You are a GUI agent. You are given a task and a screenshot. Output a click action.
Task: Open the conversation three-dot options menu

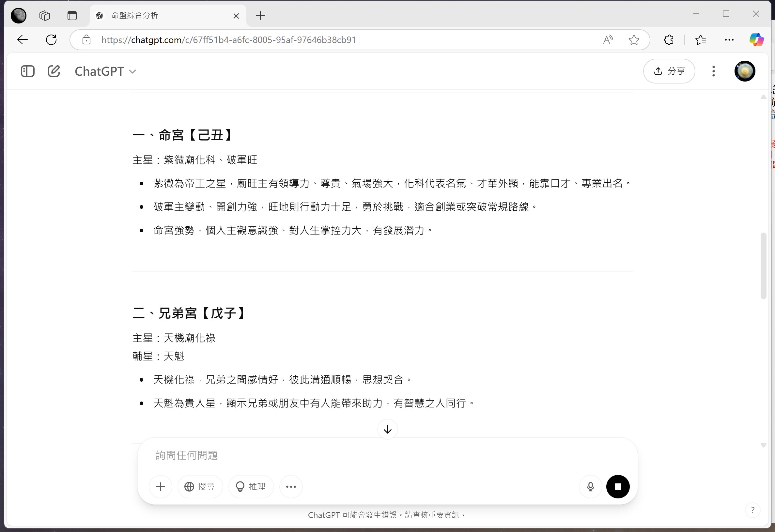point(713,71)
